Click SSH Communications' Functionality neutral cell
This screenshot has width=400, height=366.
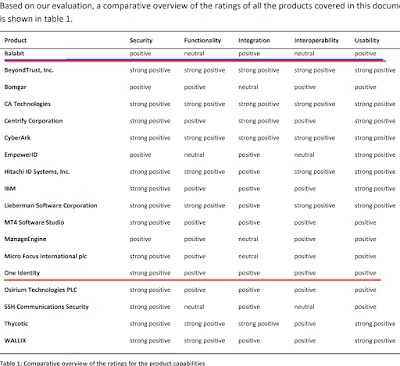194,307
